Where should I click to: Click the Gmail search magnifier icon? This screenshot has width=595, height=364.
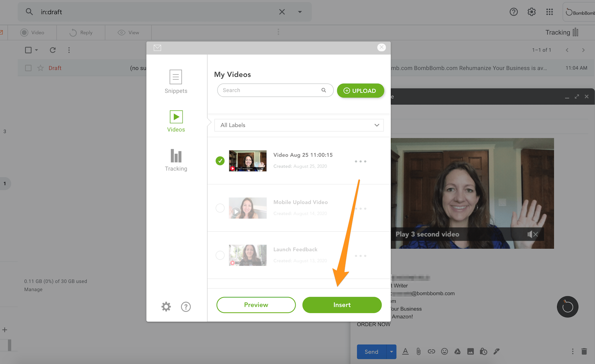(x=29, y=12)
